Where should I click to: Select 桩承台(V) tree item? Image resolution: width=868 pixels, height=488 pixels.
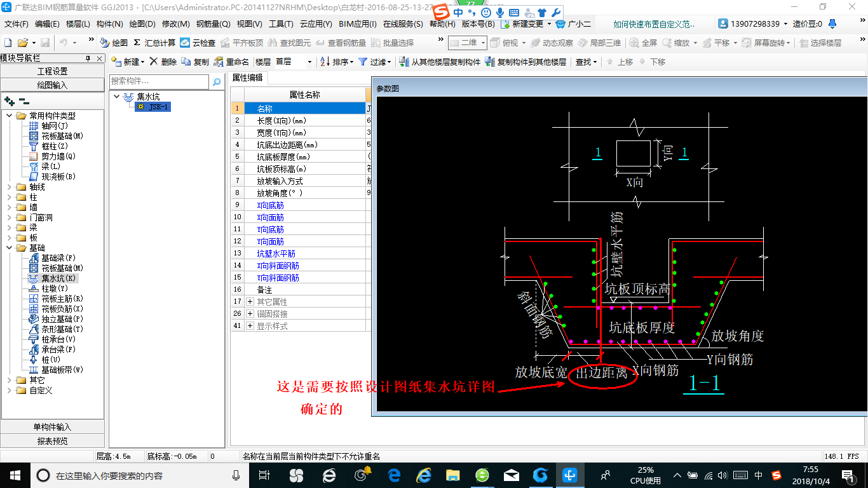52,339
